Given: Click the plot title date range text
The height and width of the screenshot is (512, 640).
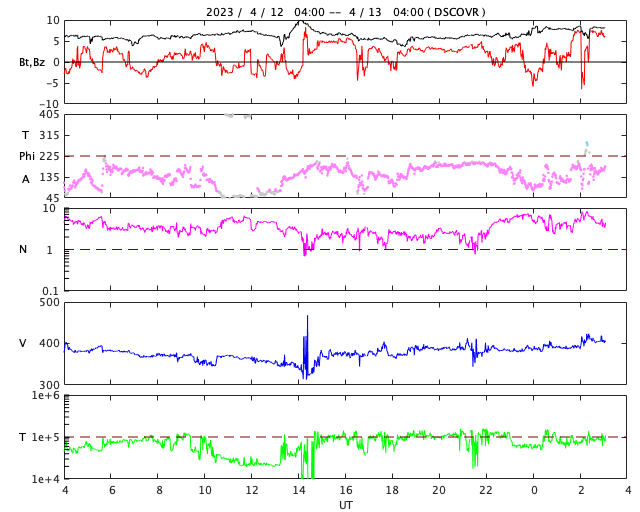Looking at the screenshot, I should tap(315, 12).
